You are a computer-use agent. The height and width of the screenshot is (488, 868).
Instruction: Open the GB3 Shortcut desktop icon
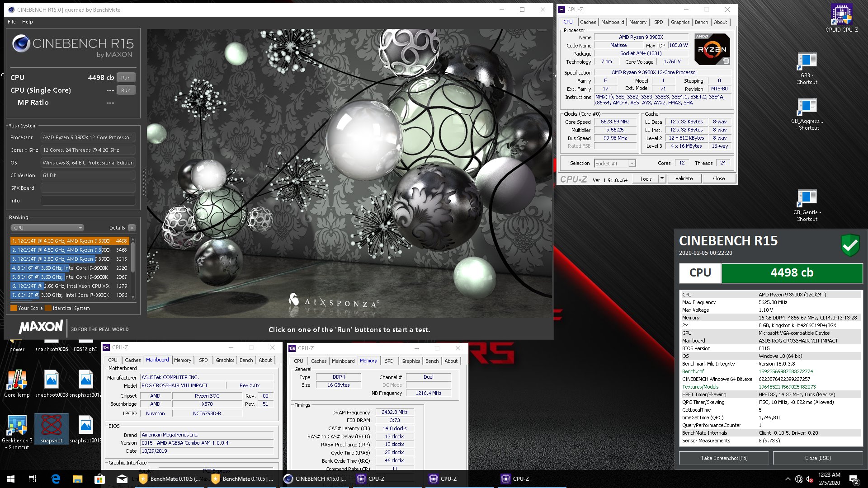[x=807, y=69]
